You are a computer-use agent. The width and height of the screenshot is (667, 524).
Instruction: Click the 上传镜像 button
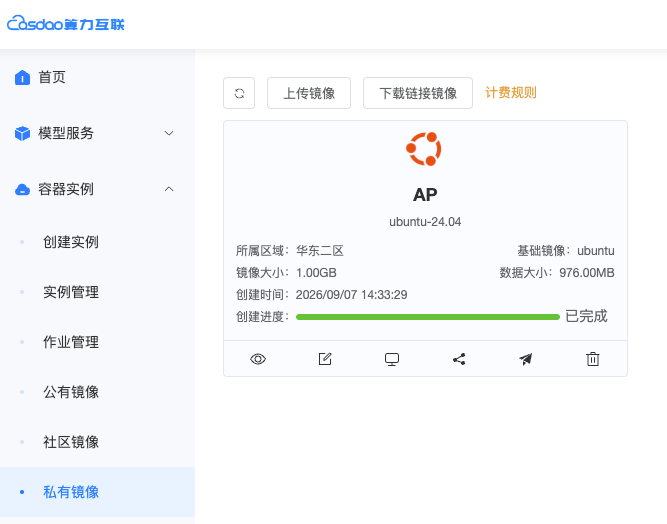point(309,93)
